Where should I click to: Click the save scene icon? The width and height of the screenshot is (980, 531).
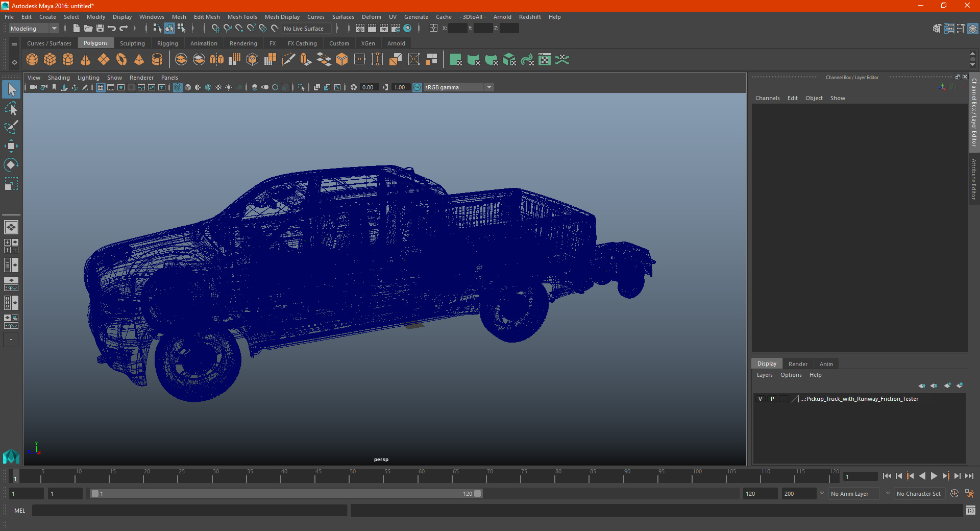point(100,29)
